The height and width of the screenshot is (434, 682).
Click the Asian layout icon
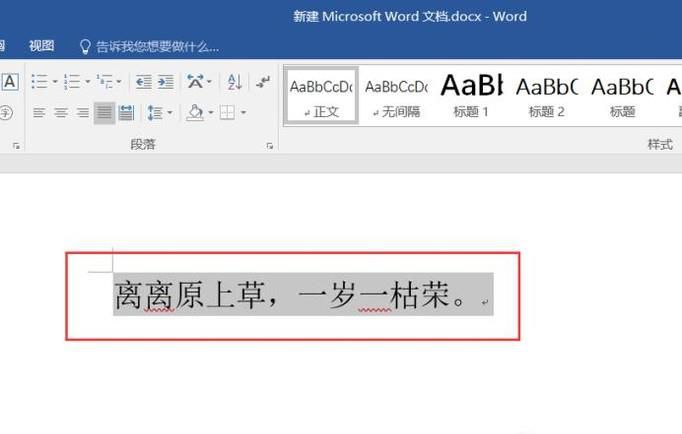[195, 81]
